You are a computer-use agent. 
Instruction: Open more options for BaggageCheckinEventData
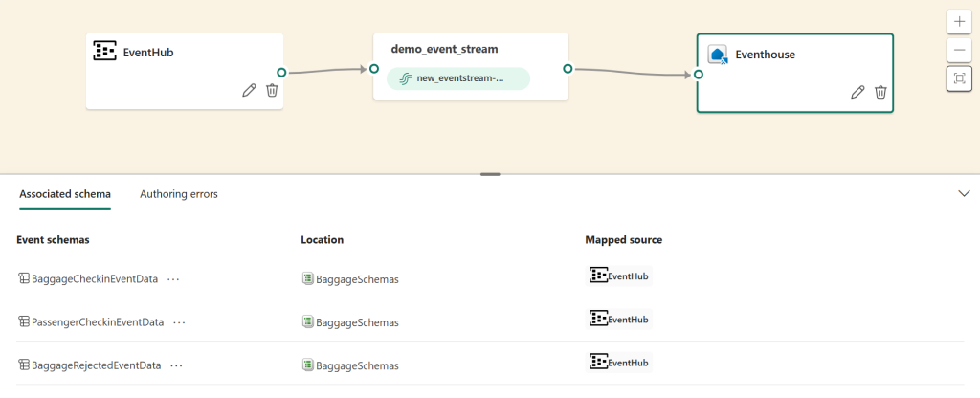tap(173, 279)
